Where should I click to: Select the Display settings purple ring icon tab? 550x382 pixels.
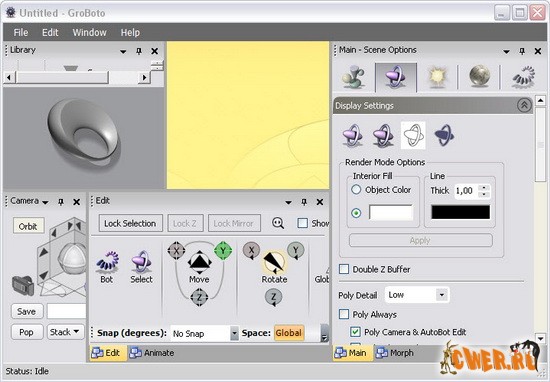pyautogui.click(x=396, y=76)
